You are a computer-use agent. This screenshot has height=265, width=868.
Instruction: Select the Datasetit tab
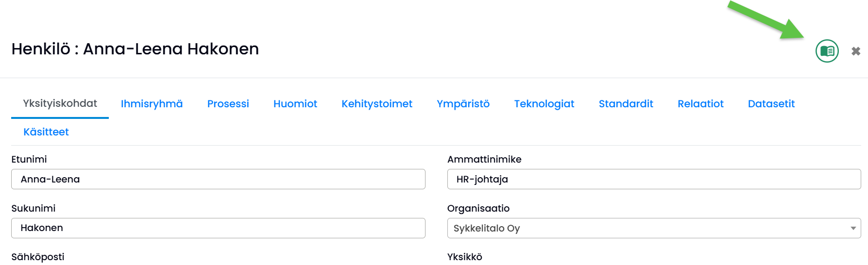tap(771, 104)
